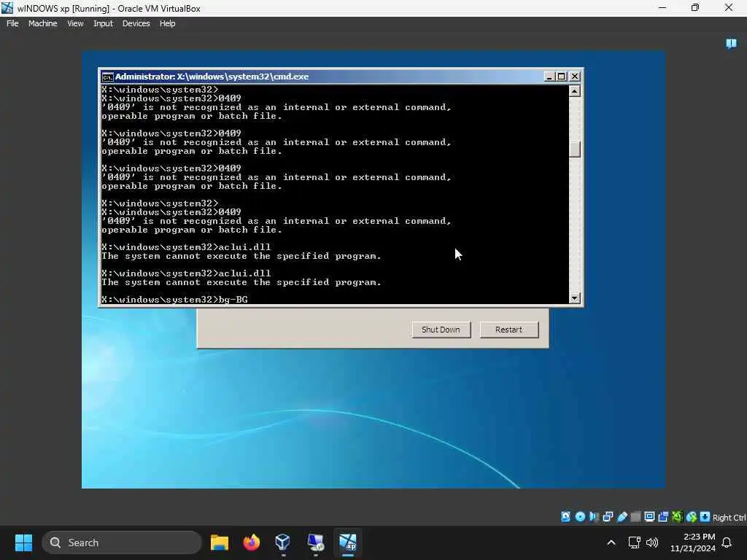The image size is (747, 560).
Task: Open the Windows Start menu
Action: (x=23, y=542)
